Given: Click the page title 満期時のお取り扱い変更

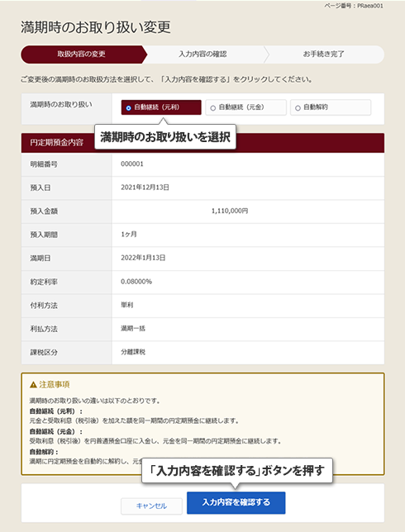Looking at the screenshot, I should click(96, 27).
